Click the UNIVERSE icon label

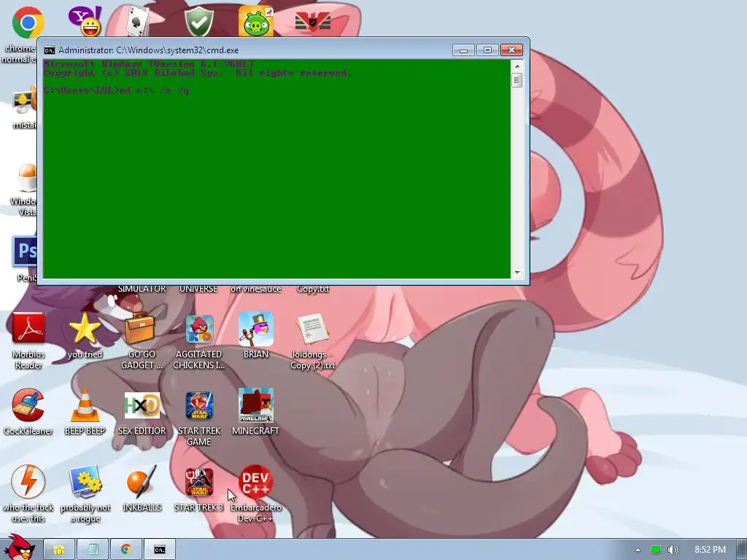[x=198, y=289]
